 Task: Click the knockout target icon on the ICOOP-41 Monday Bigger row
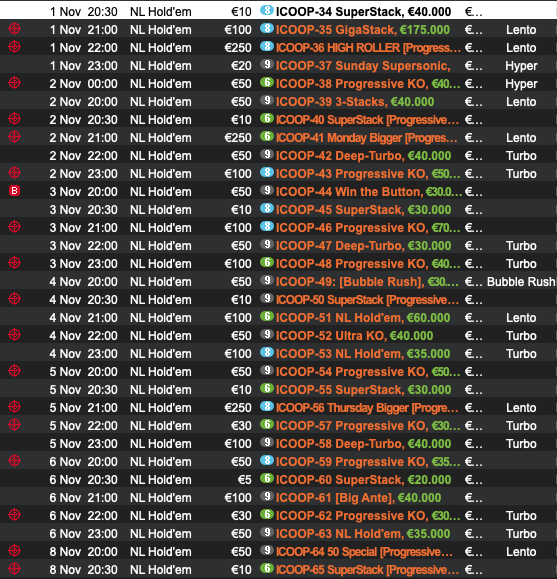click(14, 137)
